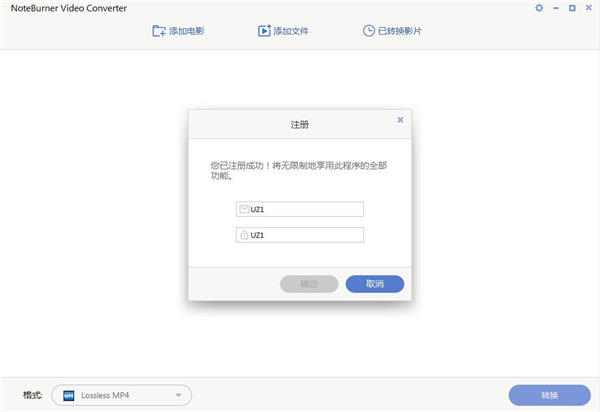Image resolution: width=600 pixels, height=412 pixels.
Task: Close the 注册 dialog with the X
Action: [400, 120]
